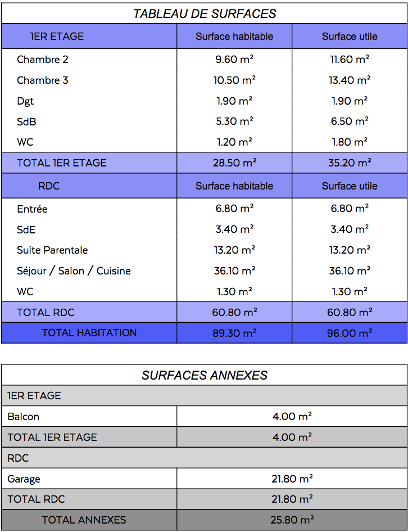The image size is (408, 532).
Task: Click the 89.30 m² habitation total
Action: pyautogui.click(x=234, y=333)
